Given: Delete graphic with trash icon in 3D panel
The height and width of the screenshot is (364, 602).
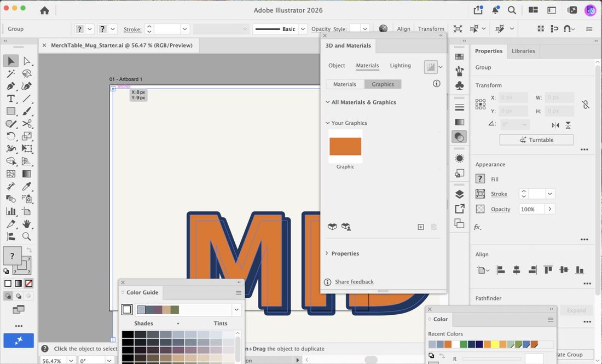Looking at the screenshot, I should point(434,227).
